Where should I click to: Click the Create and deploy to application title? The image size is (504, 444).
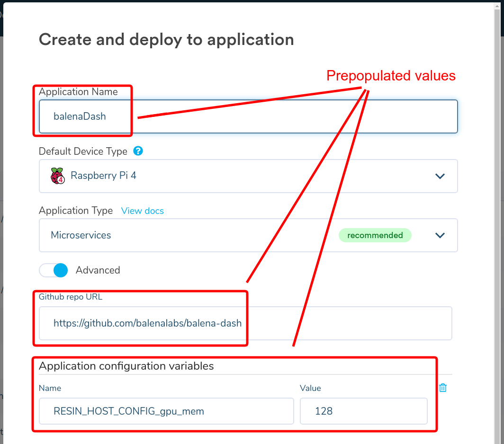[x=166, y=39]
